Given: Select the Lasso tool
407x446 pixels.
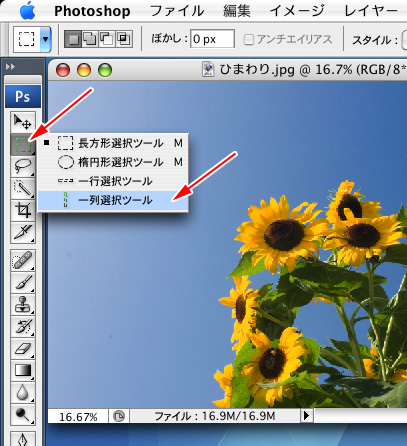Looking at the screenshot, I should tap(23, 166).
